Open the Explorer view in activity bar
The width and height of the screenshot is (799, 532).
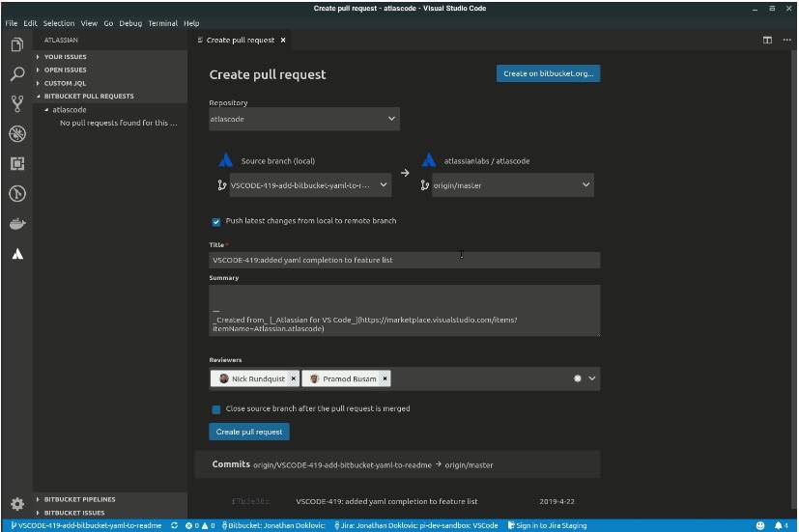[17, 44]
